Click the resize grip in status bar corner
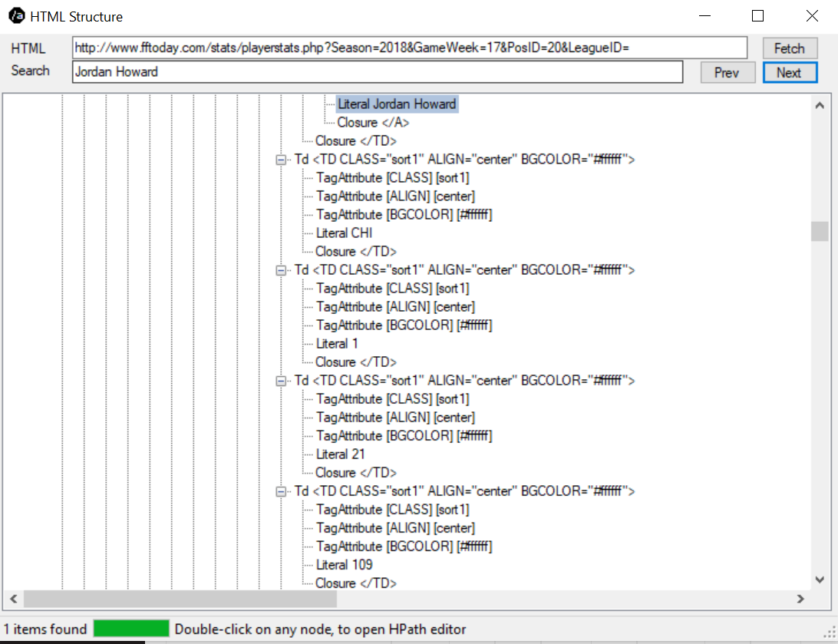Viewport: 838px width, 644px height. pyautogui.click(x=830, y=632)
